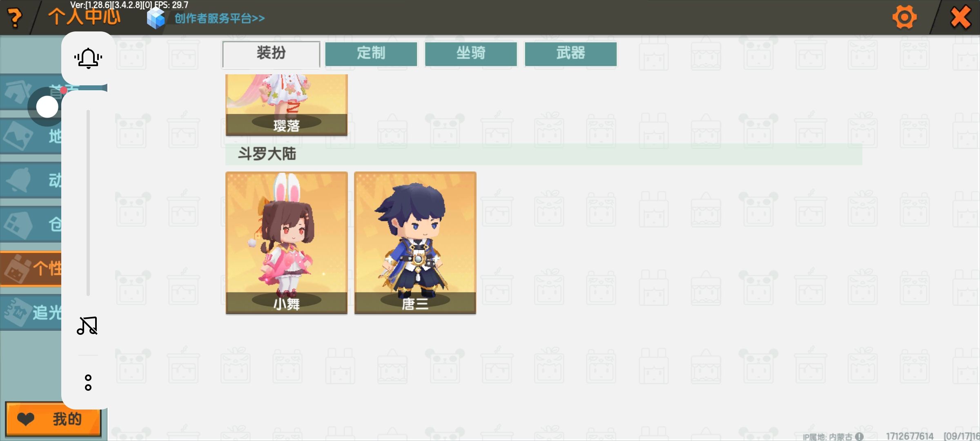Click the creator platform cube icon
This screenshot has height=441, width=980.
156,18
